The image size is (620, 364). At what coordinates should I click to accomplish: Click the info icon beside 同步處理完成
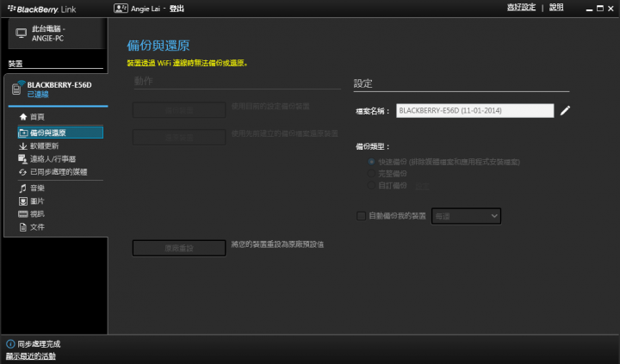pos(10,344)
